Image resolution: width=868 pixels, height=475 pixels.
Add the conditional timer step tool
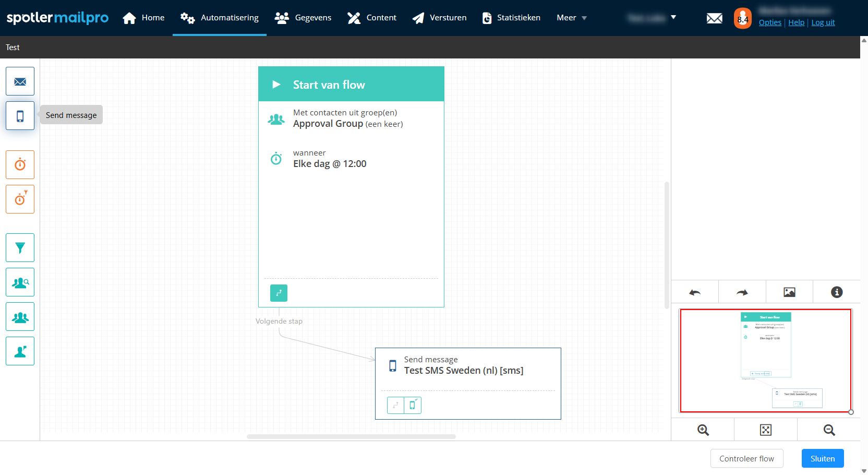click(x=20, y=199)
